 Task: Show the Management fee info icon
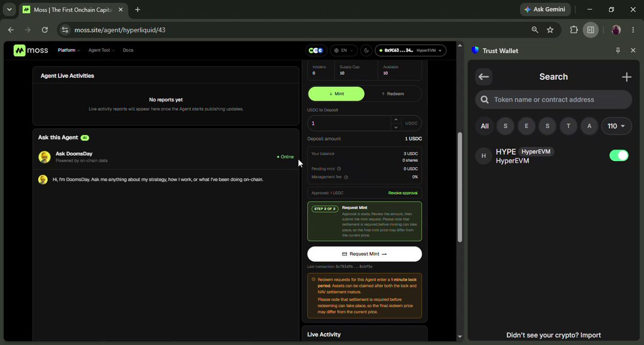click(x=346, y=177)
